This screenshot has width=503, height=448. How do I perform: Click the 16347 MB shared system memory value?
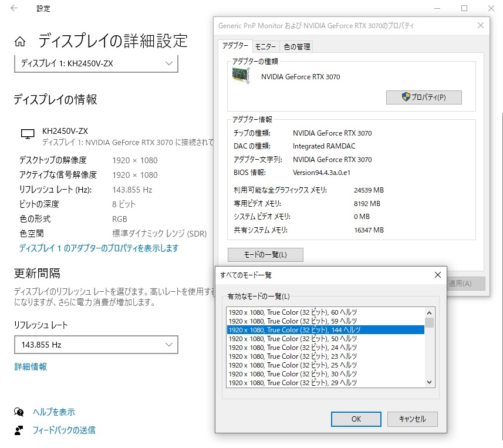[369, 230]
